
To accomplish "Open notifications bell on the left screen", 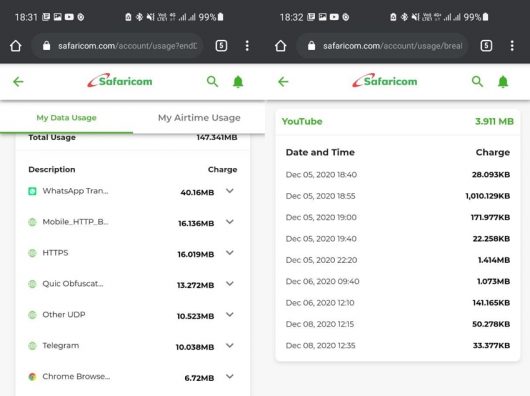I will (238, 82).
